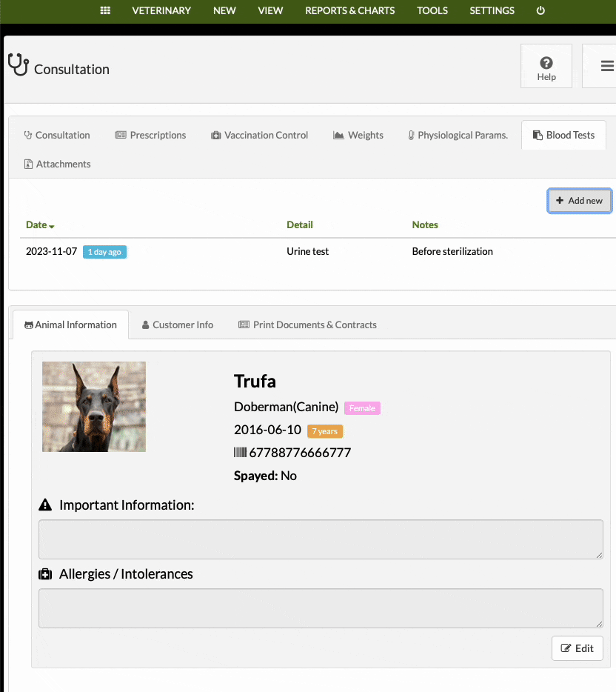
Task: Click Trufa's Doberman photo thumbnail
Action: tap(94, 407)
